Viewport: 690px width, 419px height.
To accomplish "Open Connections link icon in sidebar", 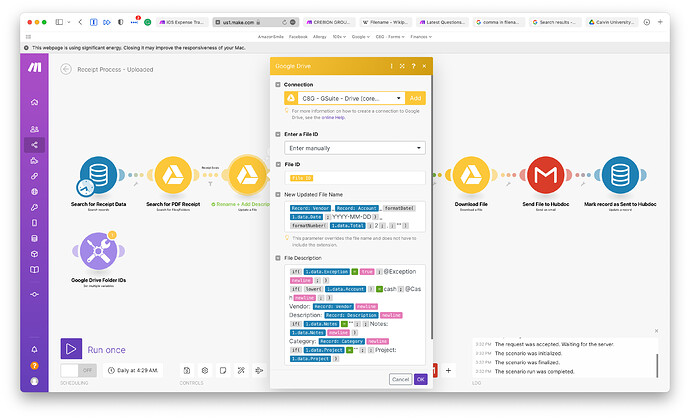I will (34, 176).
